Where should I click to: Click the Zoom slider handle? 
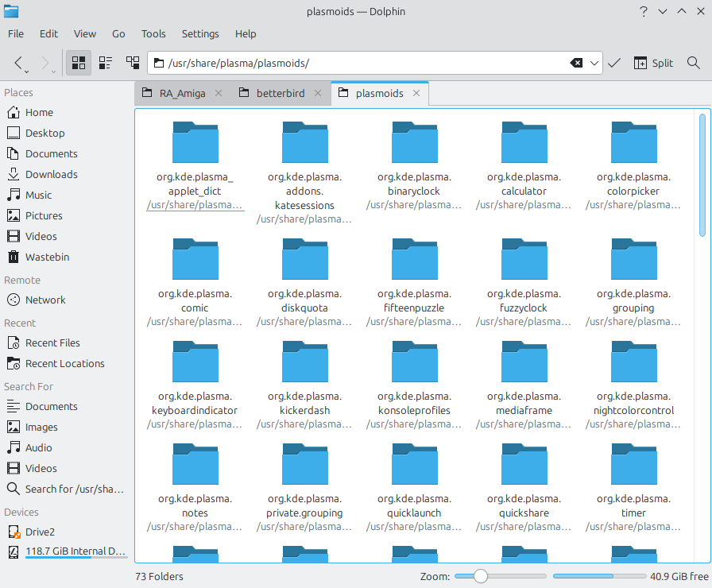(480, 576)
